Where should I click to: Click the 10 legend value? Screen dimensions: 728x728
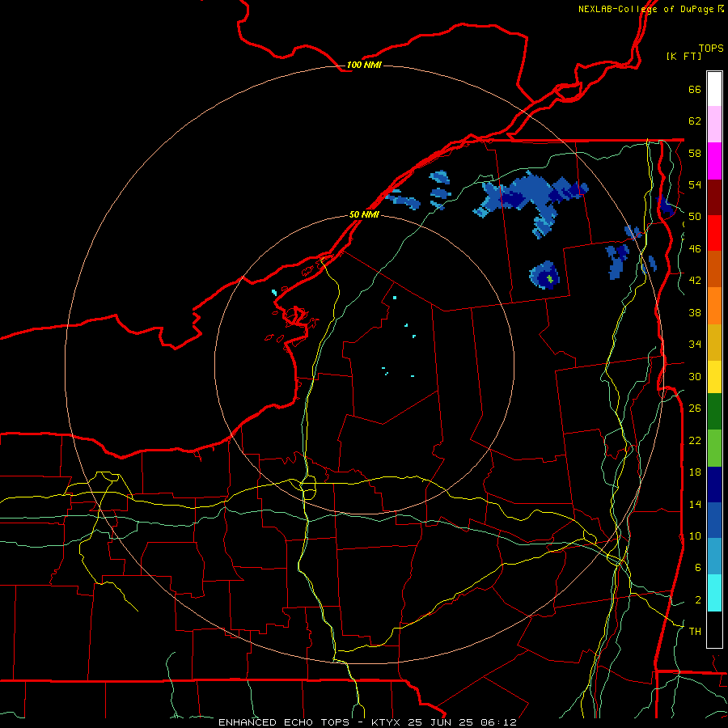tap(695, 535)
